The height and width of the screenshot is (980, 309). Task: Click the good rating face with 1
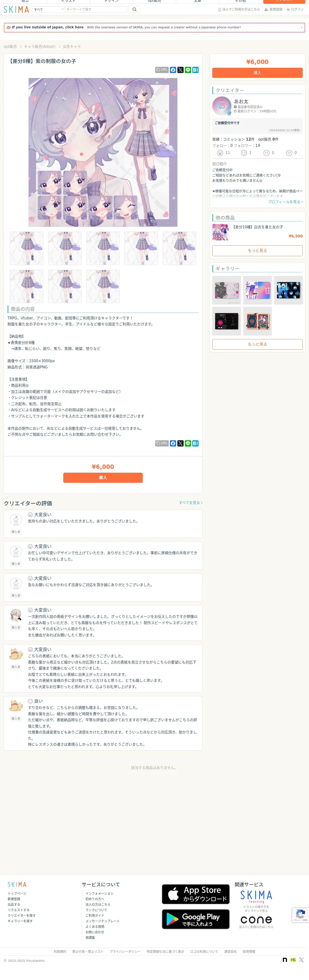pos(244,153)
